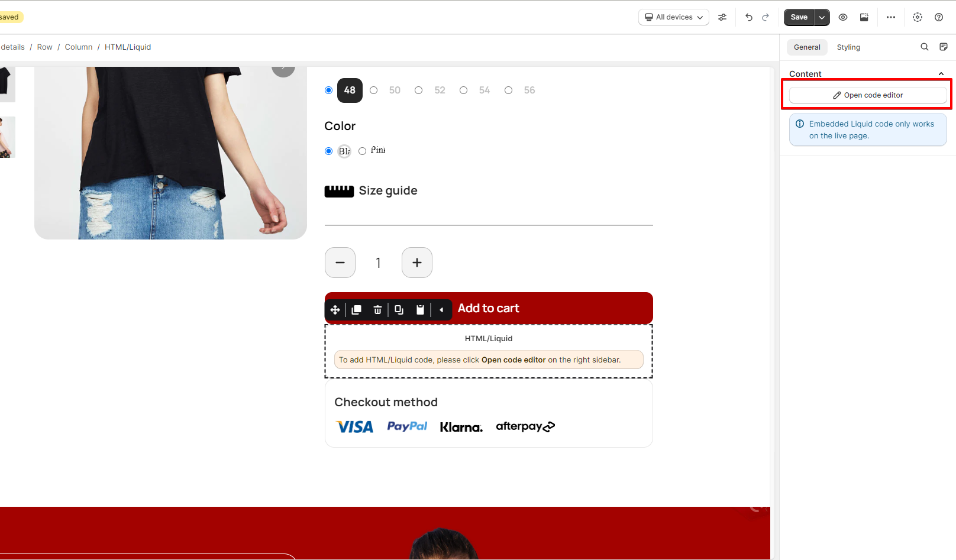Open the Size guide link
This screenshot has width=956, height=560.
[388, 191]
